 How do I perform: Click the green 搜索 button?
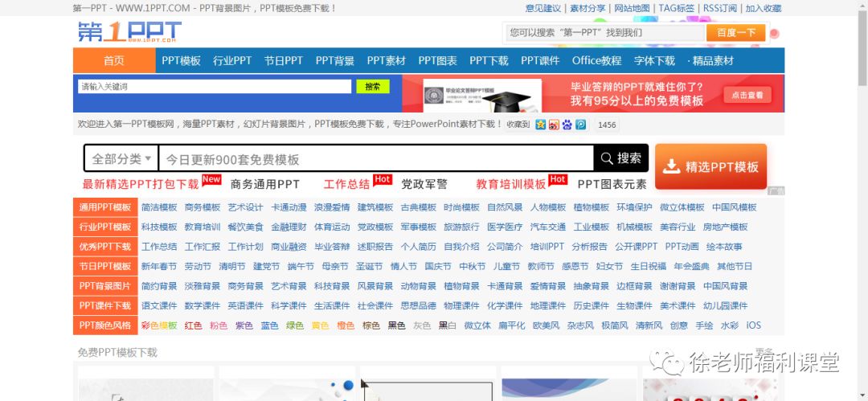(373, 87)
